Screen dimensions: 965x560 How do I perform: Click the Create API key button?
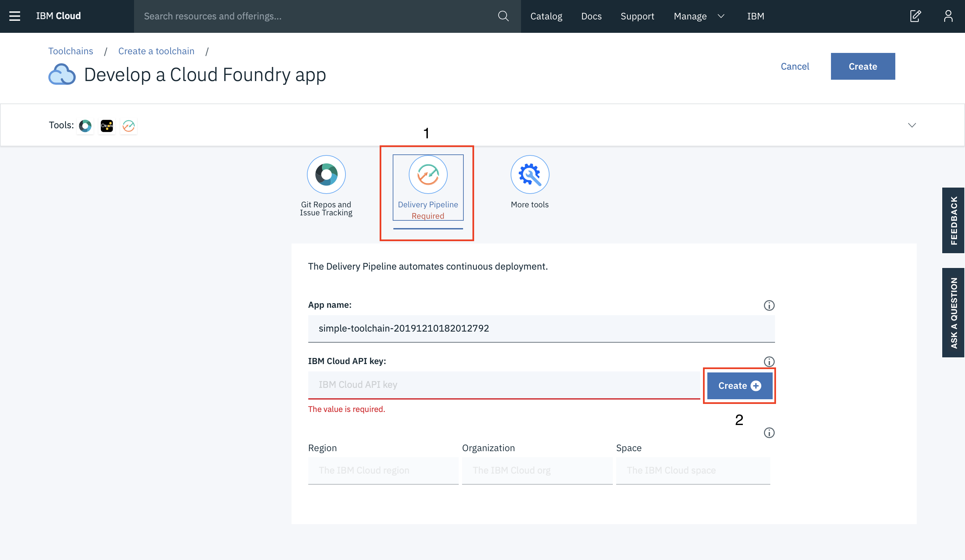pos(739,386)
